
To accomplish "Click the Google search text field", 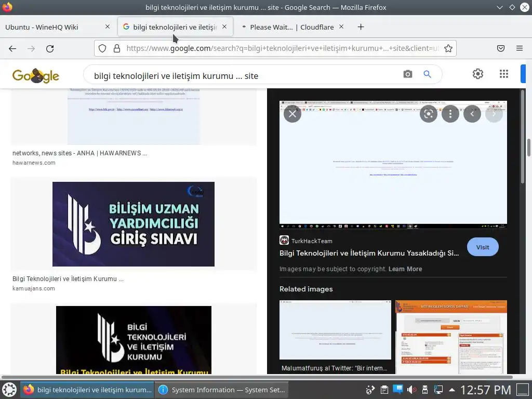I will coord(244,76).
